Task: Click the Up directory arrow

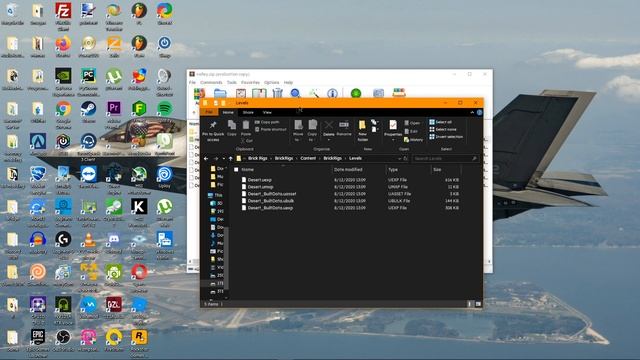Action: 231,158
